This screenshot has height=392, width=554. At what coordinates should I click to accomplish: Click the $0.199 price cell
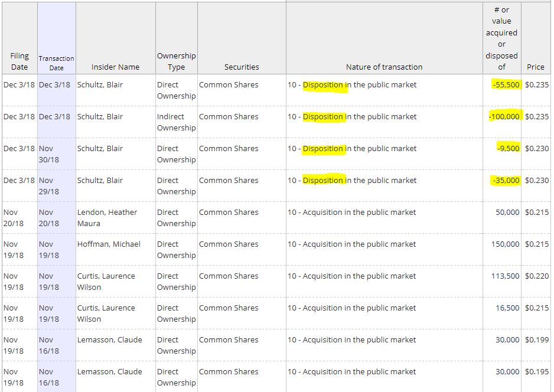coord(537,340)
